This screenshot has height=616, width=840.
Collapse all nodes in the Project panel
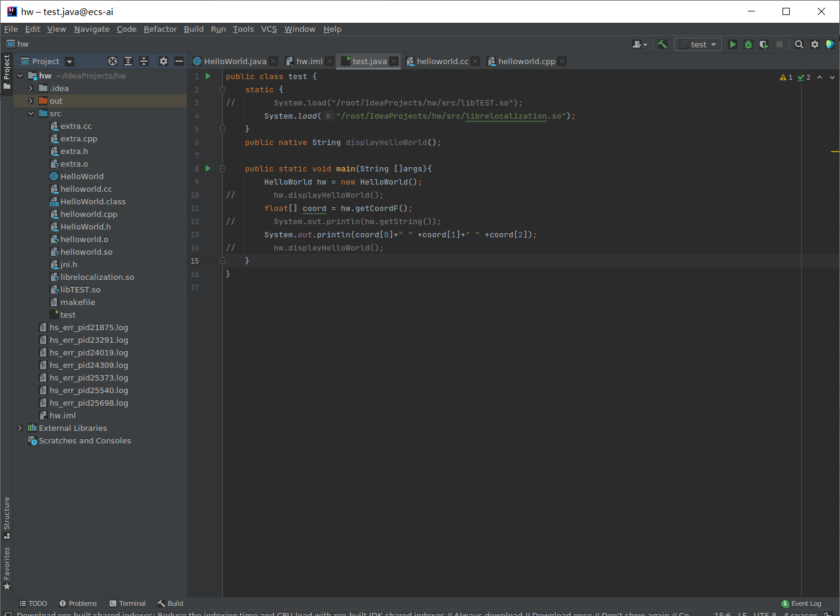pyautogui.click(x=144, y=61)
